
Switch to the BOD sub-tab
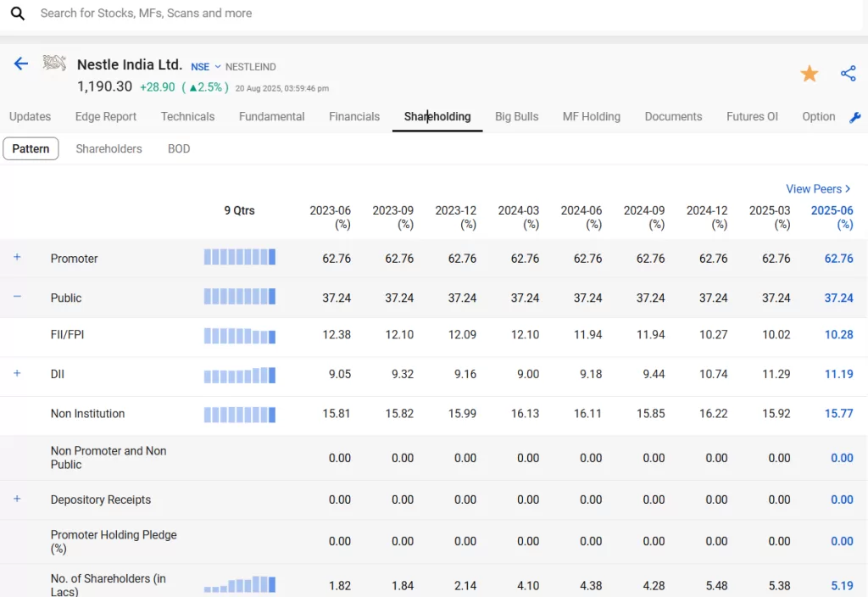(179, 149)
